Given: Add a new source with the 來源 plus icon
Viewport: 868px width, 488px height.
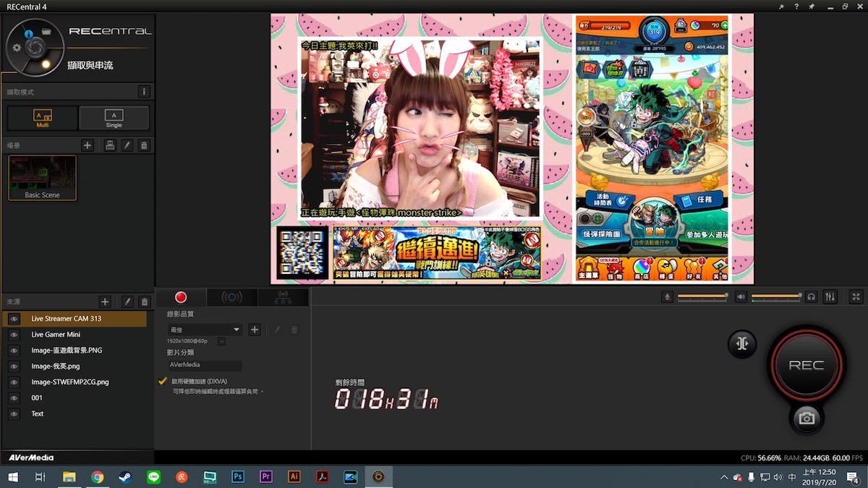Looking at the screenshot, I should point(105,301).
